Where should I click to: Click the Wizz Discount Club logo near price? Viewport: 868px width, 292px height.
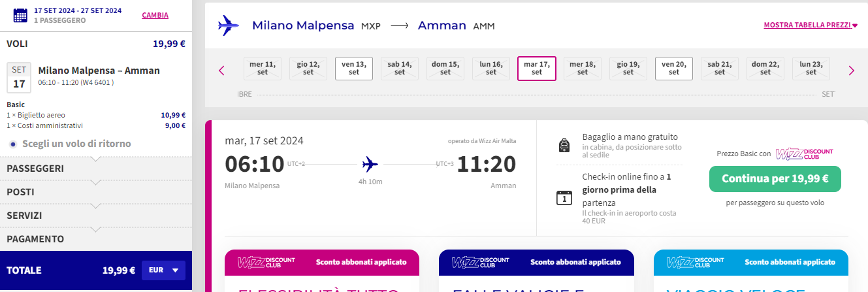point(804,154)
